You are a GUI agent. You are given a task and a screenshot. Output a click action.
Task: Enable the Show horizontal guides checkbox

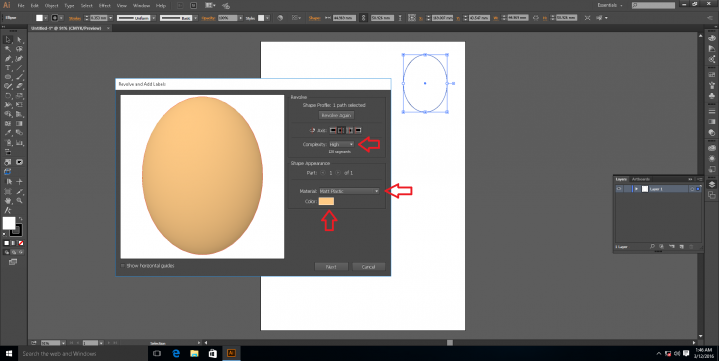click(x=122, y=266)
